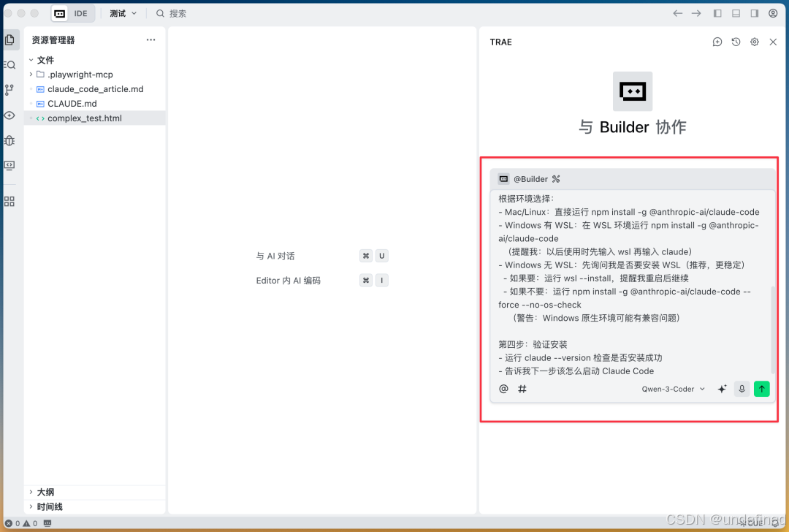Image resolution: width=789 pixels, height=532 pixels.
Task: Click the tools icon beside @Builder
Action: [556, 179]
